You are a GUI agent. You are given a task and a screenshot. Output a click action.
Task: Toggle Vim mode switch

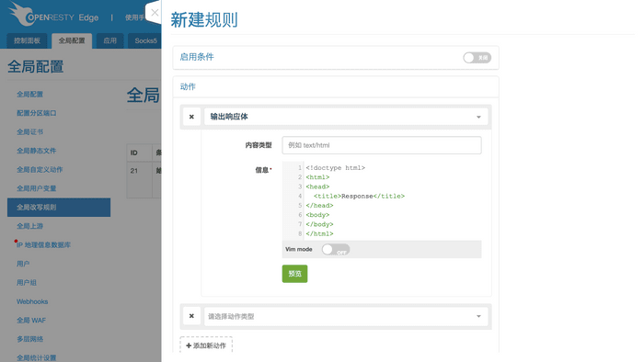click(x=336, y=249)
